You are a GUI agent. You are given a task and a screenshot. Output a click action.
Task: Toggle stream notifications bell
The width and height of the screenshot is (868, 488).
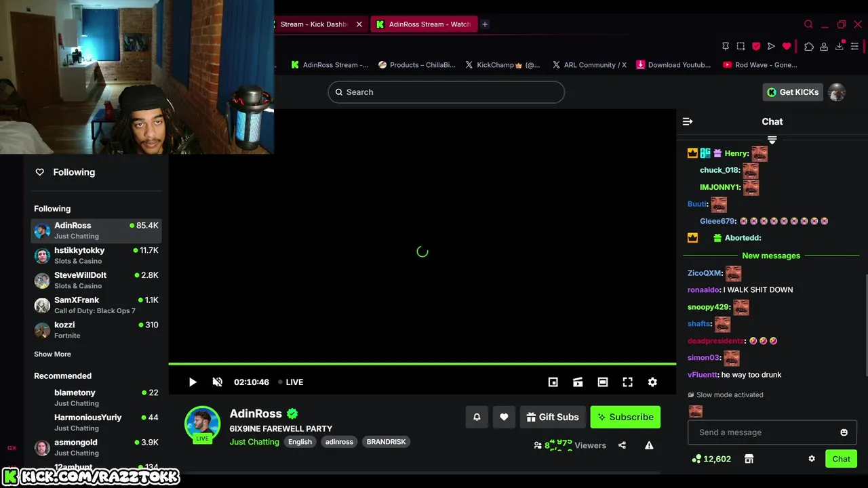(x=477, y=417)
